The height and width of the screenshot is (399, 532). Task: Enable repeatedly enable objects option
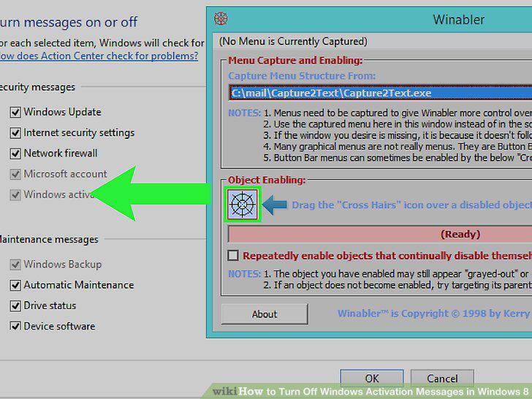tap(233, 255)
